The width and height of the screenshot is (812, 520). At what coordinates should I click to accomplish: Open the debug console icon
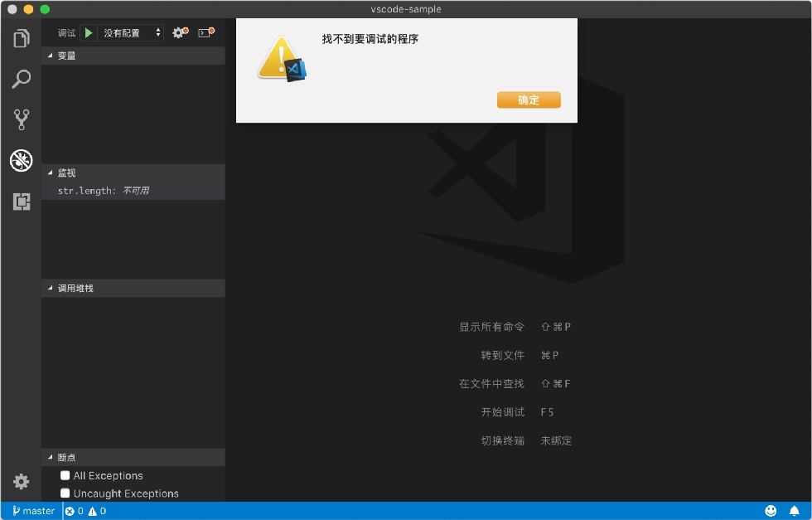pyautogui.click(x=206, y=32)
